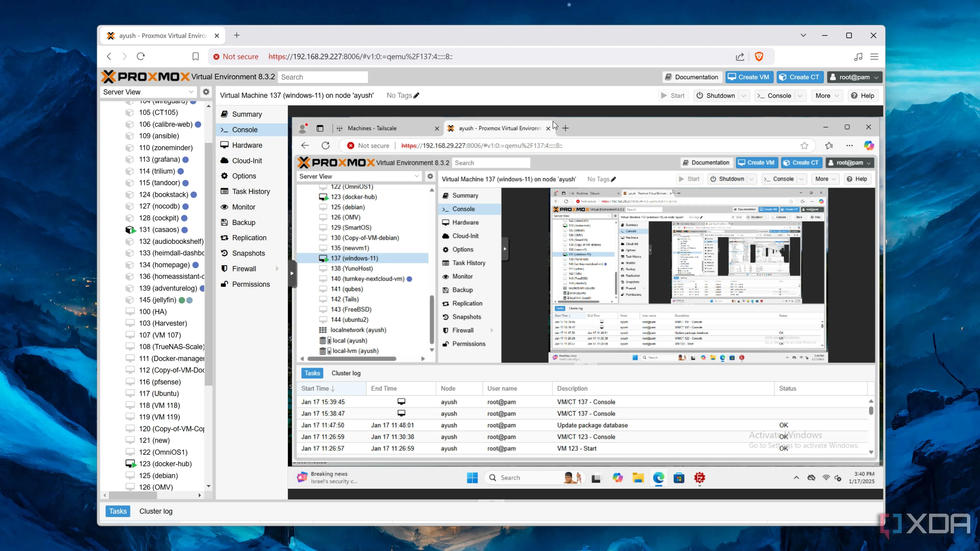Image resolution: width=980 pixels, height=551 pixels.
Task: Open the root@pam user menu in outer Proxmox
Action: click(854, 77)
